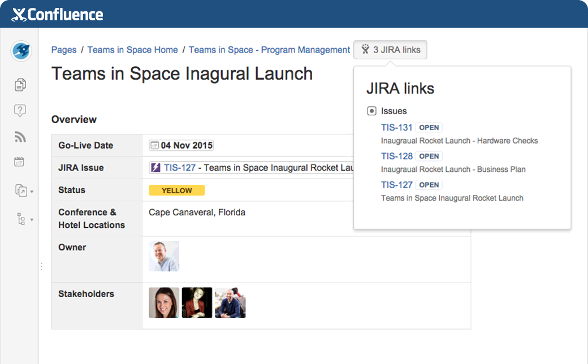Click the JIRA links popup heading

[400, 89]
